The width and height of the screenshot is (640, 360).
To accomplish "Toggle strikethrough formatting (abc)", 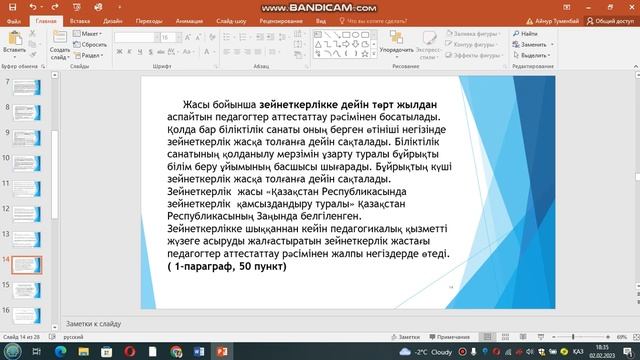I will 160,52.
